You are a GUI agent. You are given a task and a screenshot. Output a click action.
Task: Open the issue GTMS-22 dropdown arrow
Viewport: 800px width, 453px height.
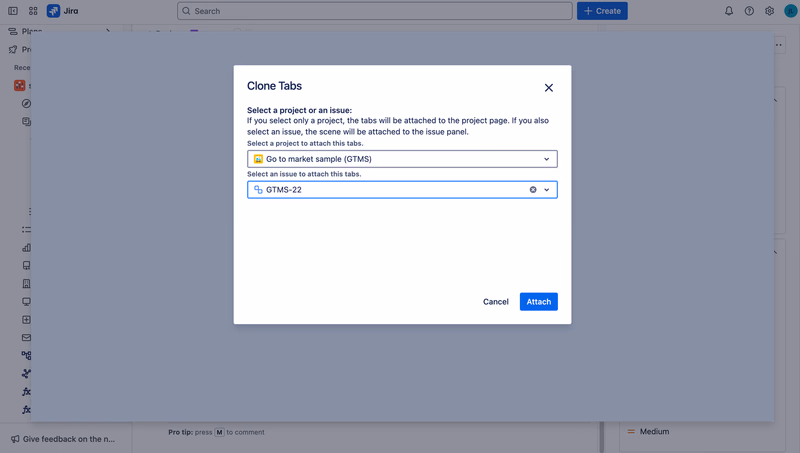click(x=546, y=190)
